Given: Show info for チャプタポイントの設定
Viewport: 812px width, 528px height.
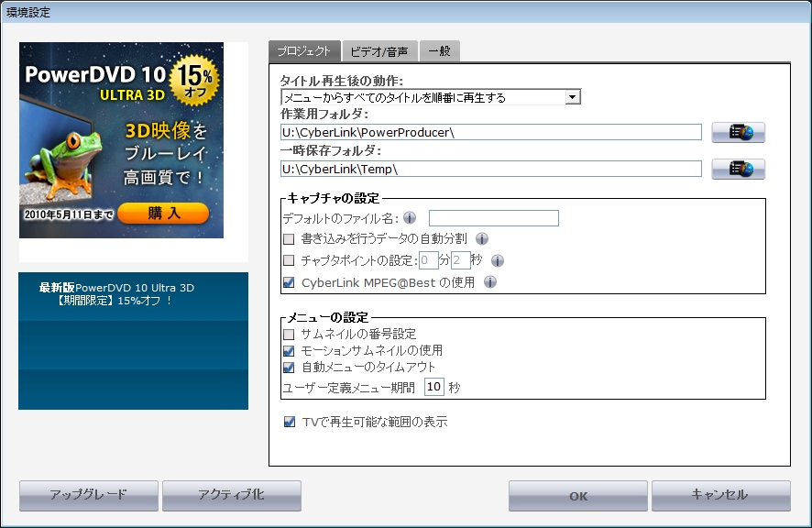Looking at the screenshot, I should click(x=497, y=260).
